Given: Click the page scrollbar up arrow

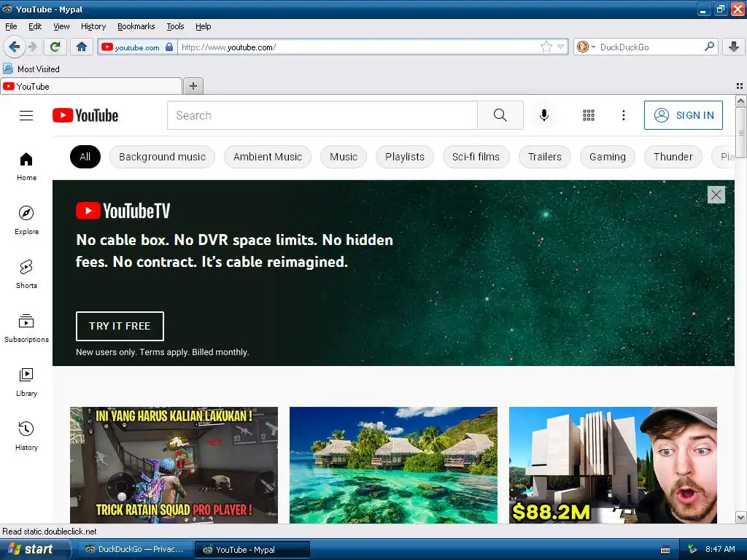Looking at the screenshot, I should coord(740,101).
